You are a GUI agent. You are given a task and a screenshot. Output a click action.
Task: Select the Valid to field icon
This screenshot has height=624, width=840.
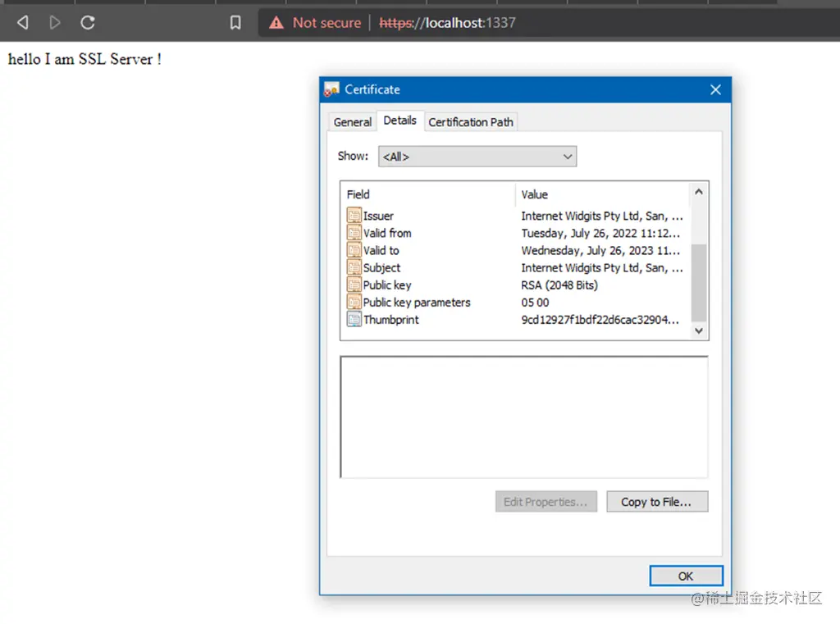354,250
